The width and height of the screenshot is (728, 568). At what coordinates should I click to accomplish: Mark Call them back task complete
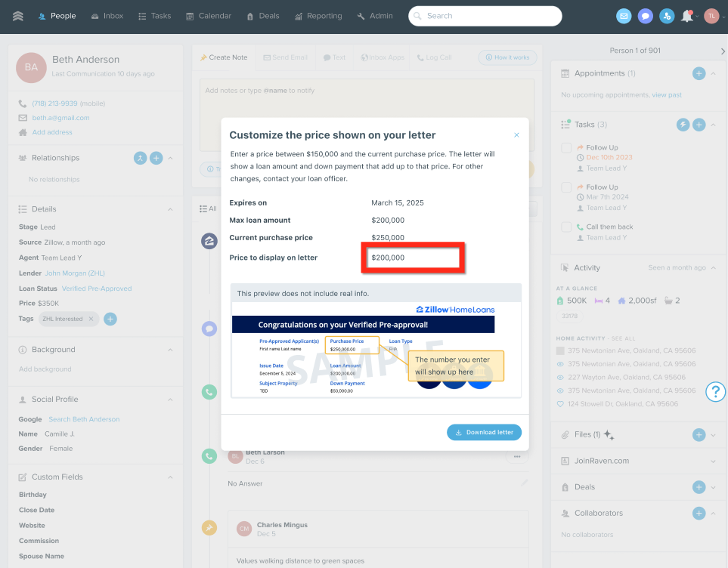click(x=566, y=227)
